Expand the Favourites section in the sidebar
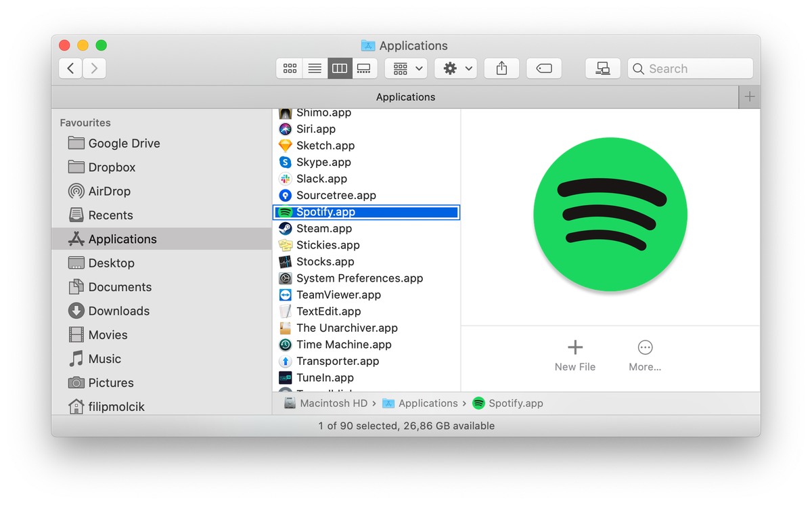Image resolution: width=812 pixels, height=505 pixels. click(x=85, y=123)
